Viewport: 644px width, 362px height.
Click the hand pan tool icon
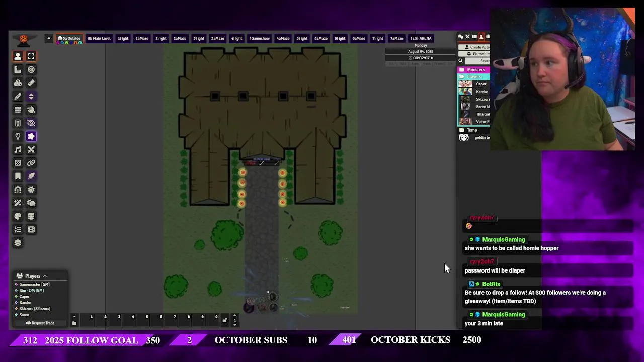tap(31, 110)
